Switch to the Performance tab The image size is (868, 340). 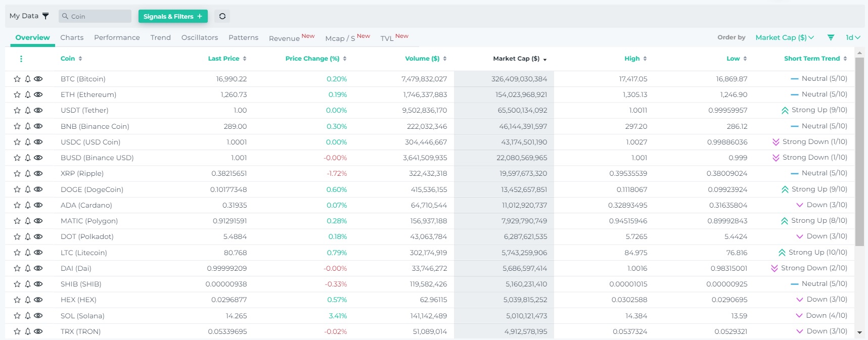pos(117,37)
